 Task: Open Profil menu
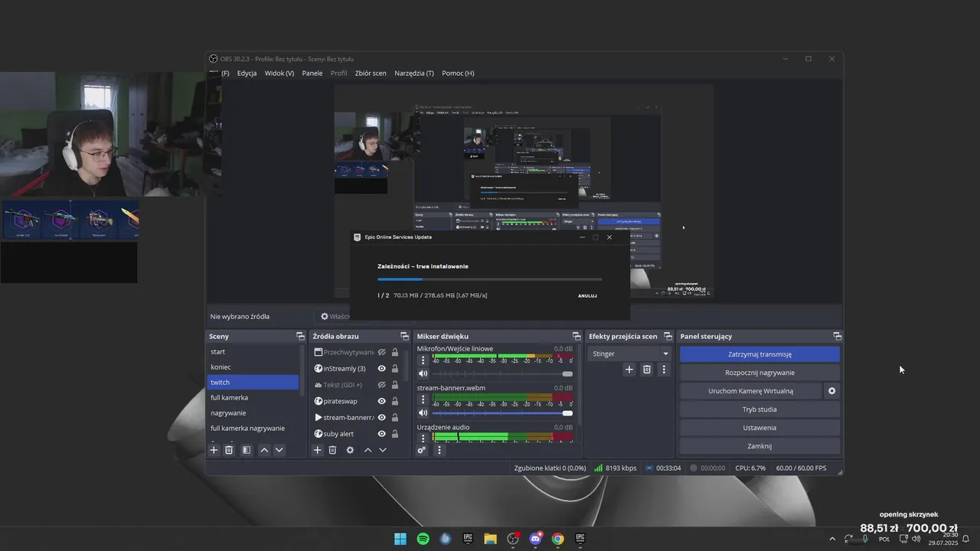338,73
